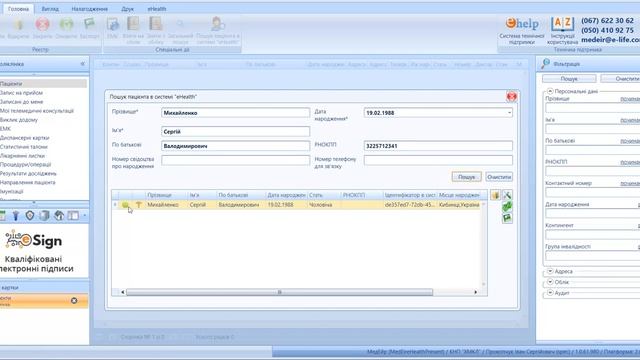The width and height of the screenshot is (640, 360).
Task: Close the eHealth patient search dialog
Action: pyautogui.click(x=511, y=96)
